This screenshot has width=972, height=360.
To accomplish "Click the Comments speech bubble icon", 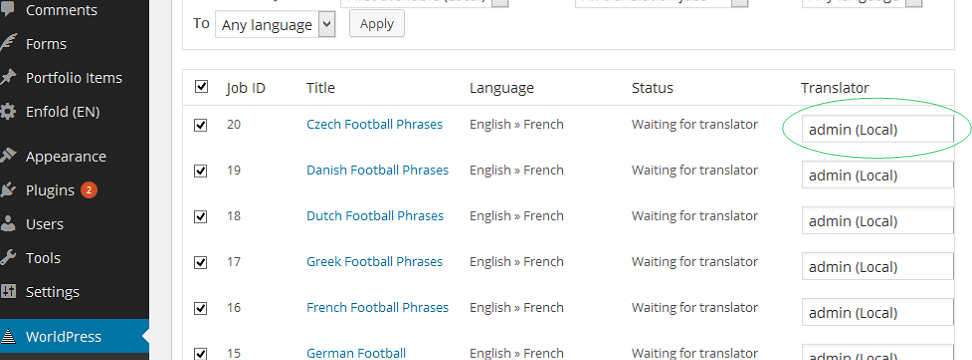I will (7, 10).
